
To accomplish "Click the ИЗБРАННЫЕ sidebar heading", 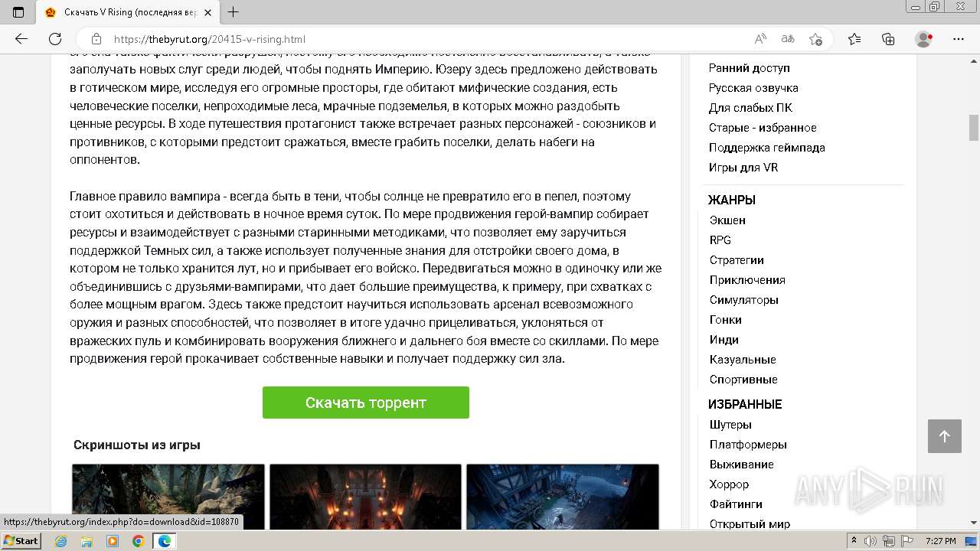I will coord(745,405).
